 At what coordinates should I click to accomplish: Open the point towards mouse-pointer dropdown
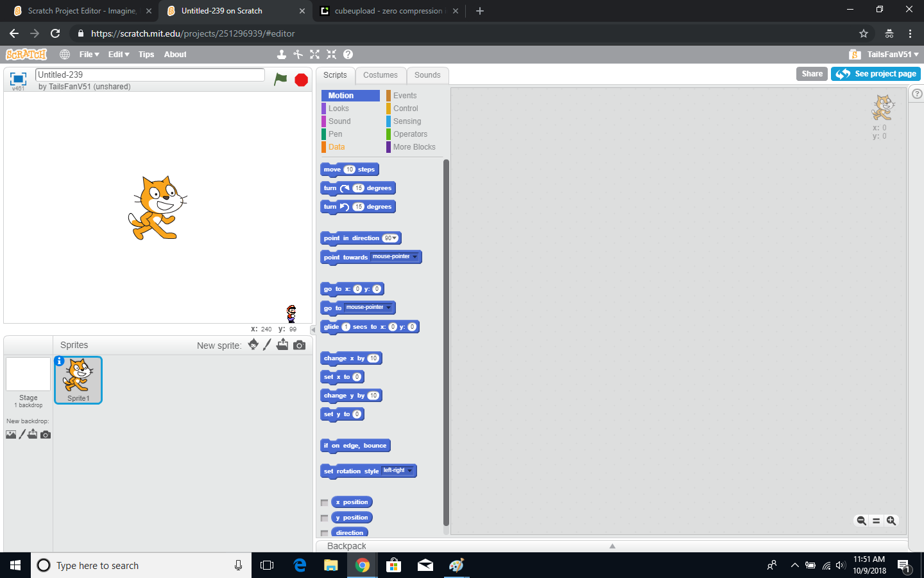pos(415,257)
